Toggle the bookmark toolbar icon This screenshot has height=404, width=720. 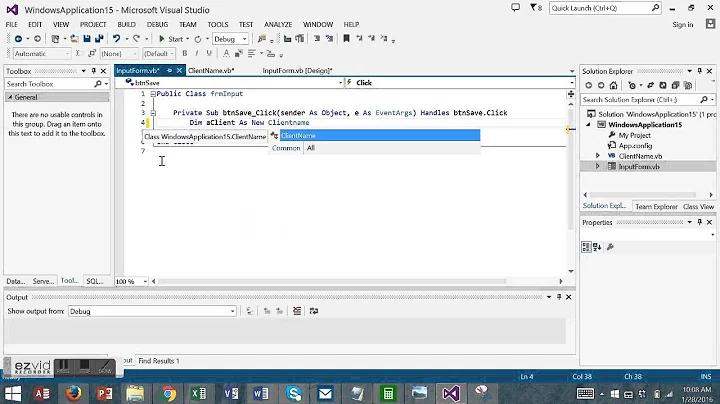point(346,39)
